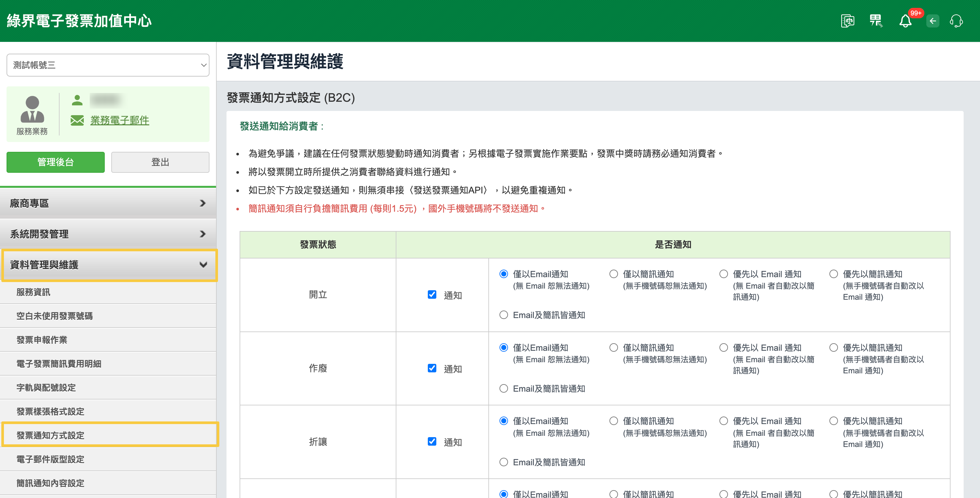Open customer support headset icon
The image size is (980, 498).
click(956, 21)
